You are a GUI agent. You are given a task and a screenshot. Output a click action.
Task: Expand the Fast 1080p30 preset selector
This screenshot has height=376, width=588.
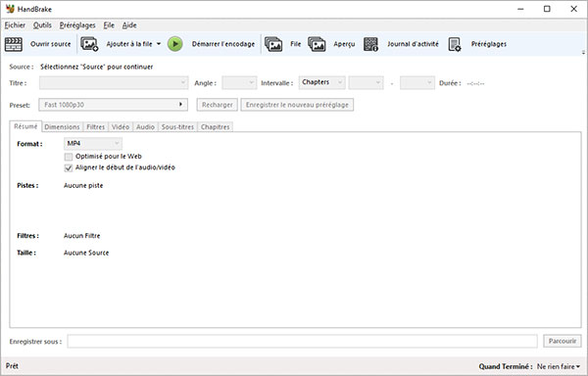[x=114, y=105]
